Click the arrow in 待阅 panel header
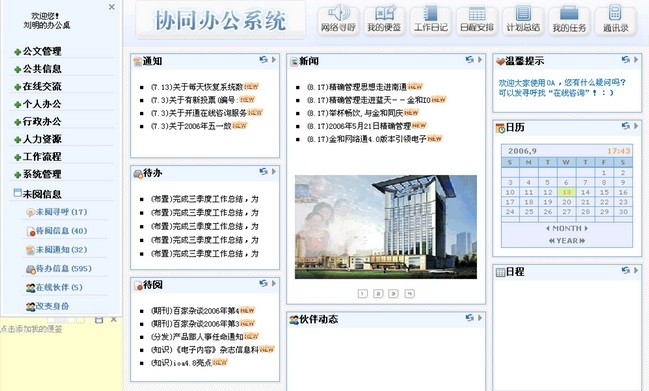Image resolution: width=649 pixels, height=391 pixels. pyautogui.click(x=274, y=283)
